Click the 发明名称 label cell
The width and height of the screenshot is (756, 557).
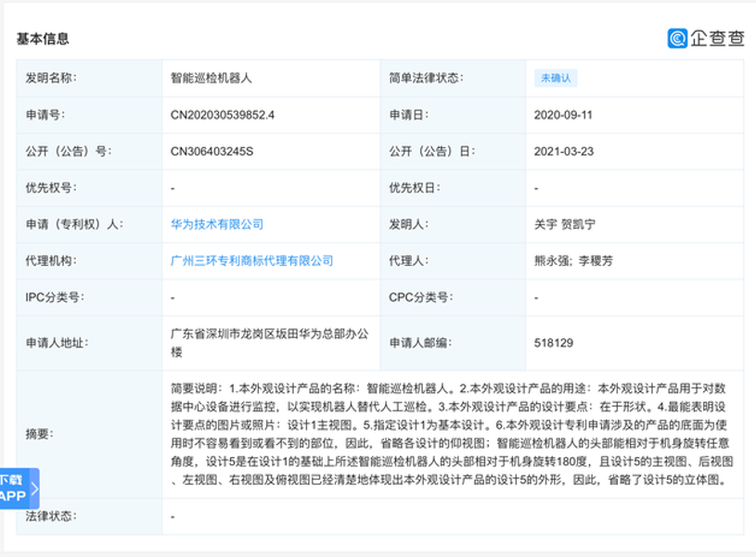click(x=89, y=78)
